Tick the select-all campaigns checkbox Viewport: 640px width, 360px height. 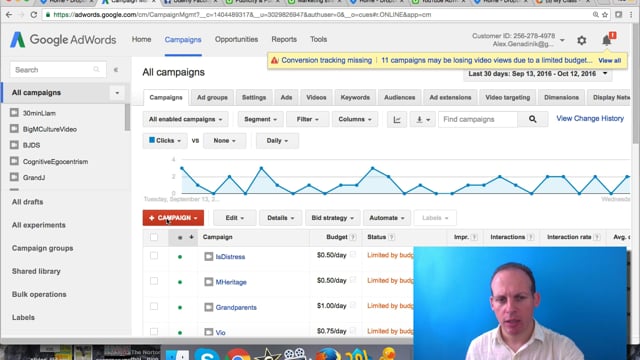point(154,237)
